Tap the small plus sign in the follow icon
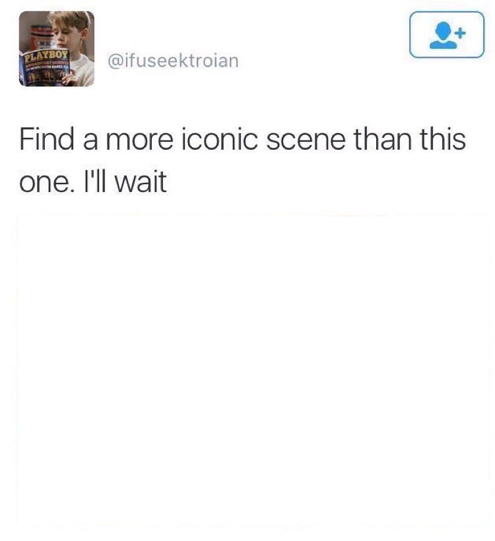The image size is (495, 541). tap(461, 33)
